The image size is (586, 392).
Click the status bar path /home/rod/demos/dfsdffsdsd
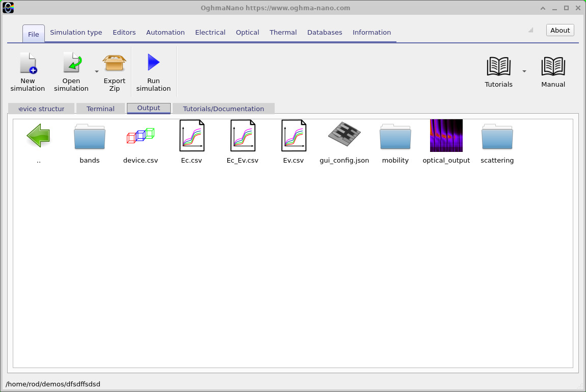[52, 384]
